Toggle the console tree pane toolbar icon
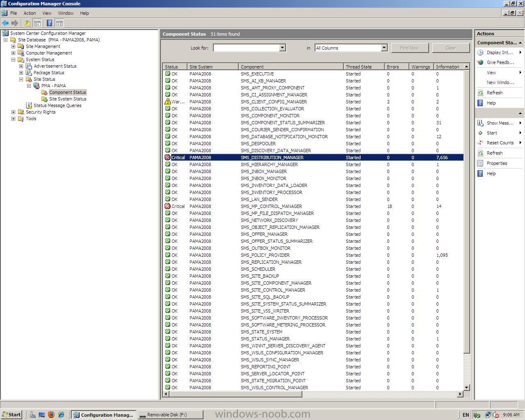This screenshot has width=525, height=420. pyautogui.click(x=37, y=23)
